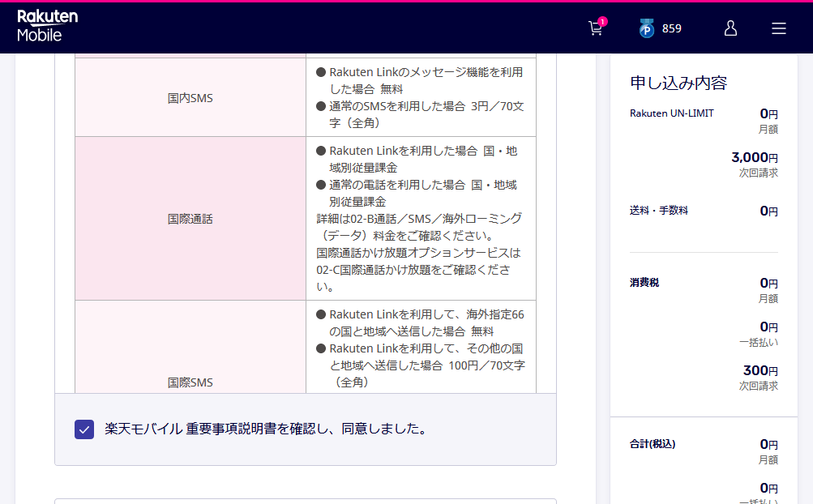The height and width of the screenshot is (504, 813).
Task: Select the 国内SMS table cell
Action: click(190, 97)
